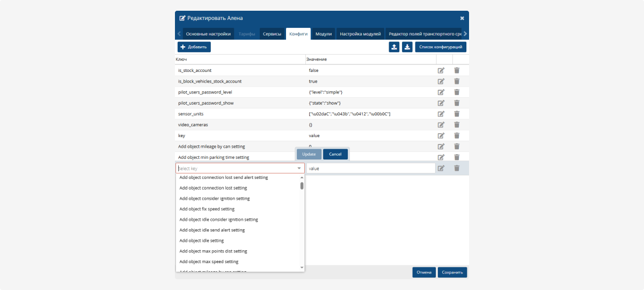Choose 'Add object fix speed setting' option
Image resolution: width=644 pixels, height=290 pixels.
click(x=207, y=209)
